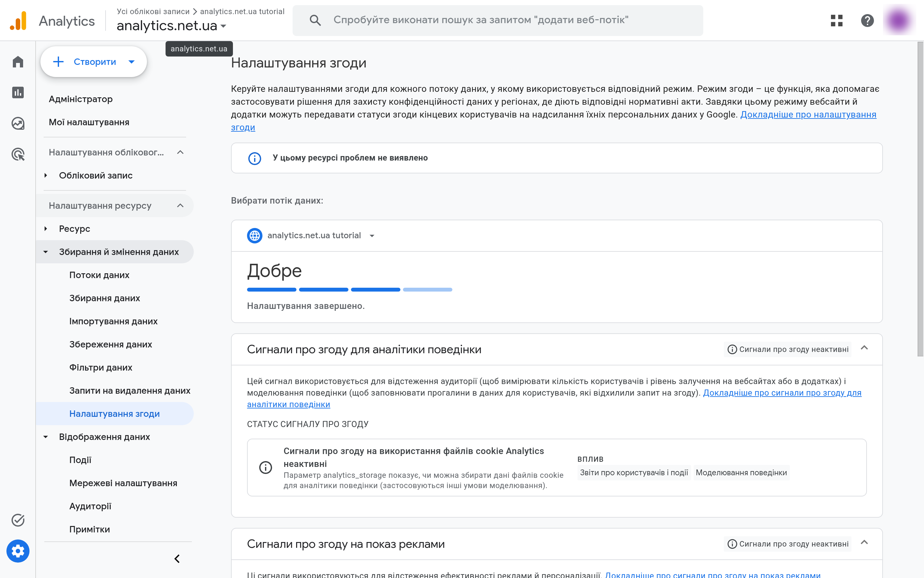Collapse Налаштування обліковог... section

[x=180, y=152]
